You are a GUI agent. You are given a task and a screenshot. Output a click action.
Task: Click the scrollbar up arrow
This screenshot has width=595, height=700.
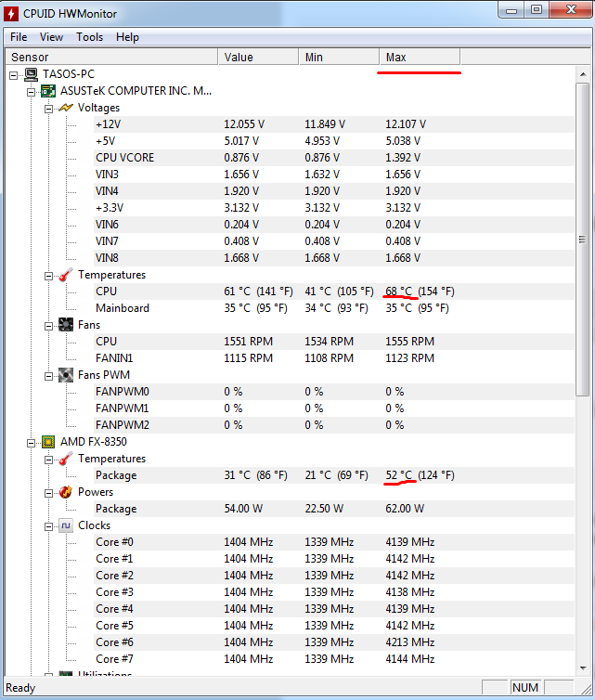pyautogui.click(x=583, y=74)
